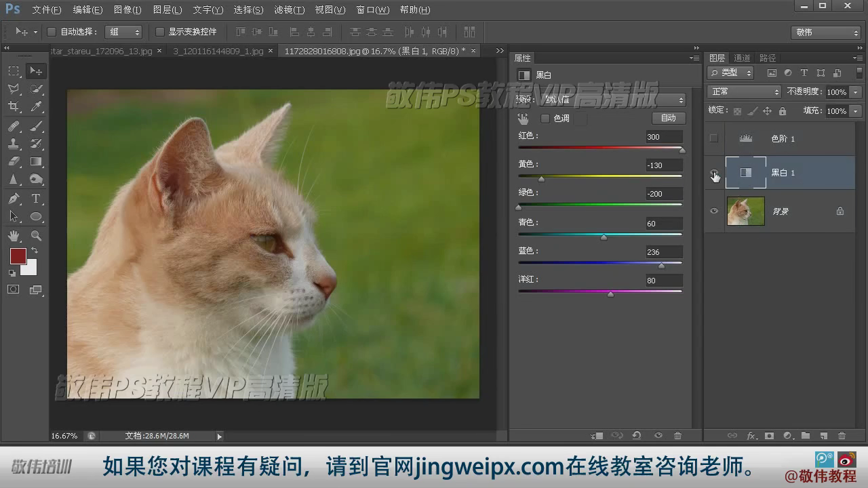Viewport: 868px width, 488px height.
Task: Create a new layer
Action: [824, 436]
